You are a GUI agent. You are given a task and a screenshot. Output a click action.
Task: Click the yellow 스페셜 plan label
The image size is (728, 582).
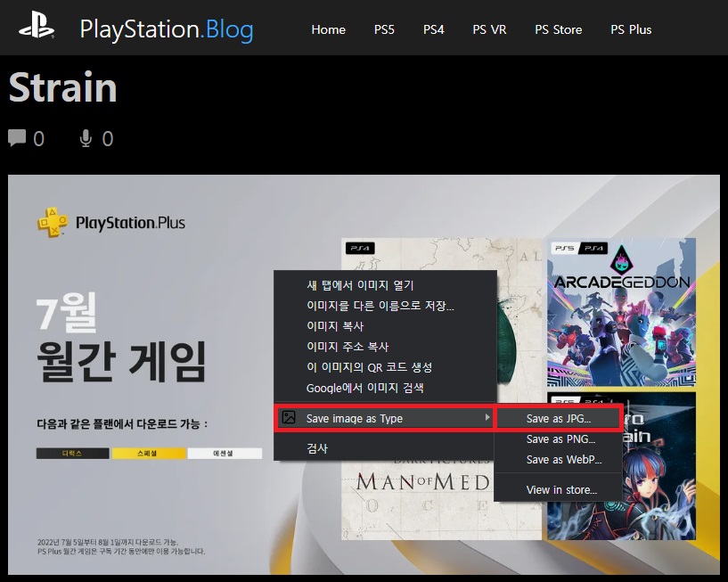pyautogui.click(x=149, y=454)
